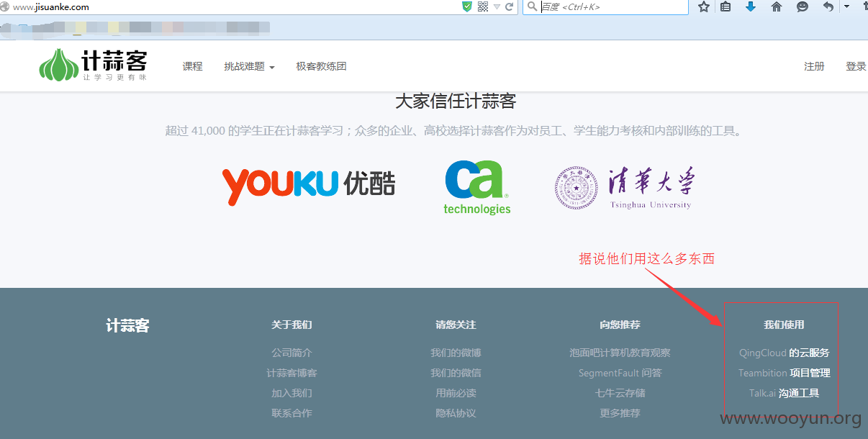Click the 超过 41,000 的学生 description text

(x=453, y=131)
